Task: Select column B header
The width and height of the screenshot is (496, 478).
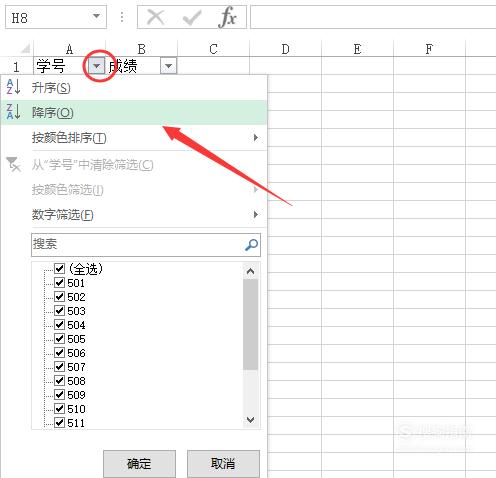Action: 141,49
